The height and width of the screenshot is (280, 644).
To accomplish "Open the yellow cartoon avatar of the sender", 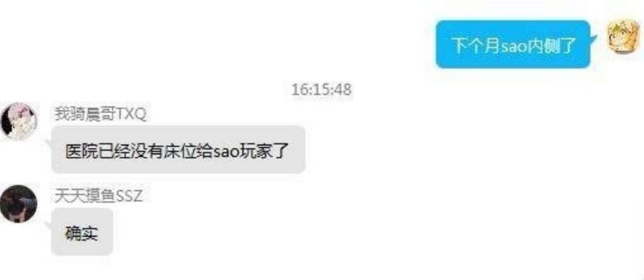I will click(x=623, y=36).
